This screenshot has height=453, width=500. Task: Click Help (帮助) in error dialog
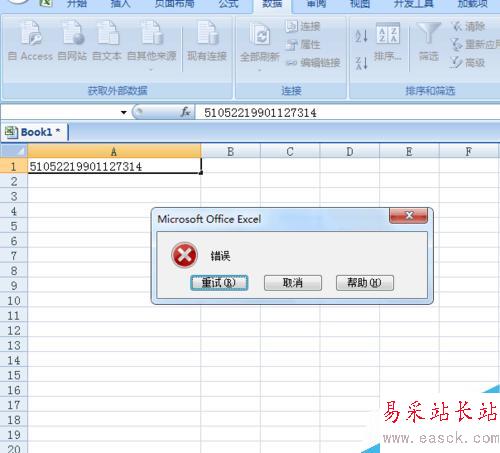(x=365, y=283)
